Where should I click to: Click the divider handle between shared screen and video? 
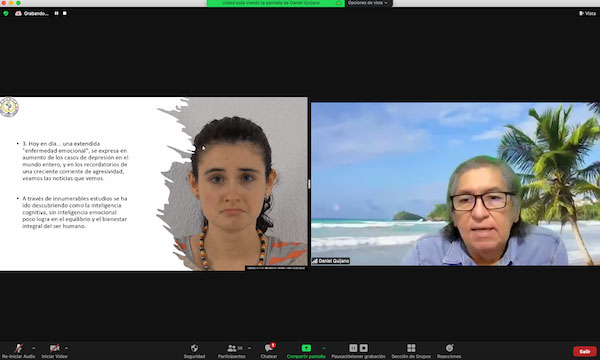tap(309, 184)
